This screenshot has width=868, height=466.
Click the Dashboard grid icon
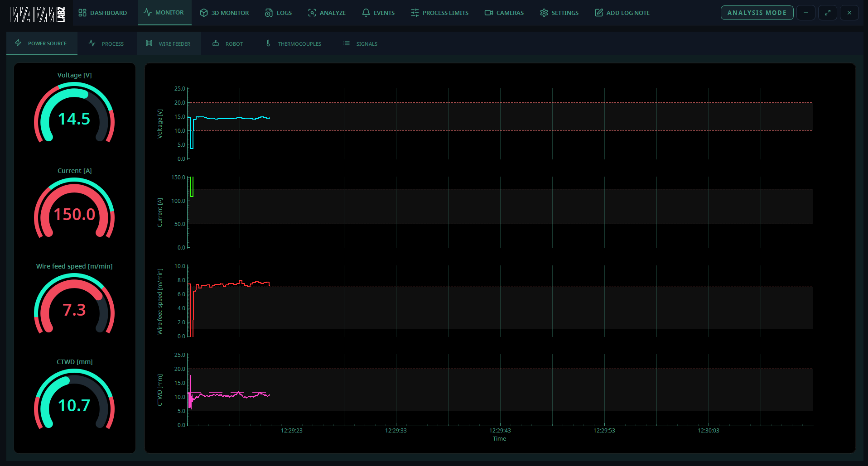82,13
